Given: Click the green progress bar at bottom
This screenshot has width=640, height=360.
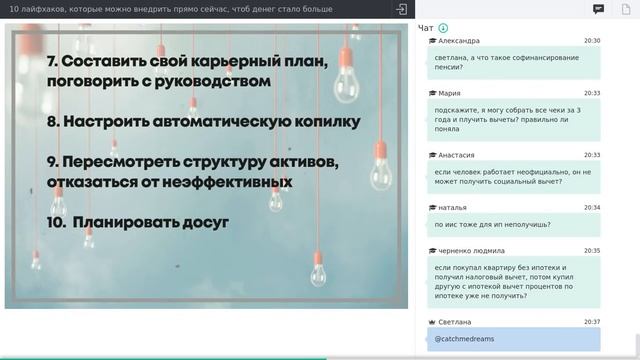Looking at the screenshot, I should tap(163, 358).
